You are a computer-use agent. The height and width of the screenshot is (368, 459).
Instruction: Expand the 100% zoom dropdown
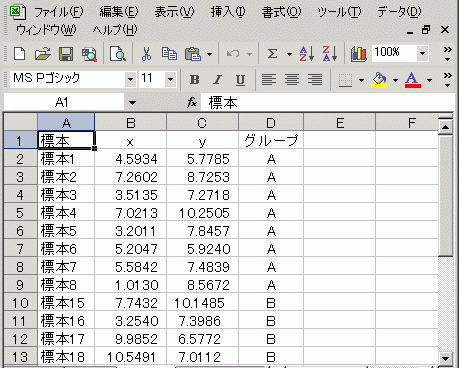click(x=422, y=53)
